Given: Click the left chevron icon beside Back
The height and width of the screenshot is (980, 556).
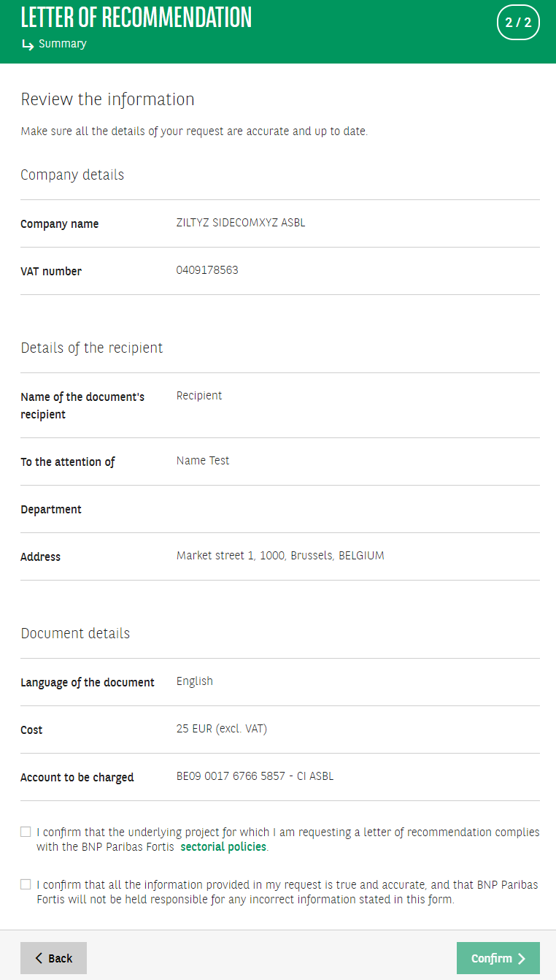Looking at the screenshot, I should pyautogui.click(x=39, y=958).
